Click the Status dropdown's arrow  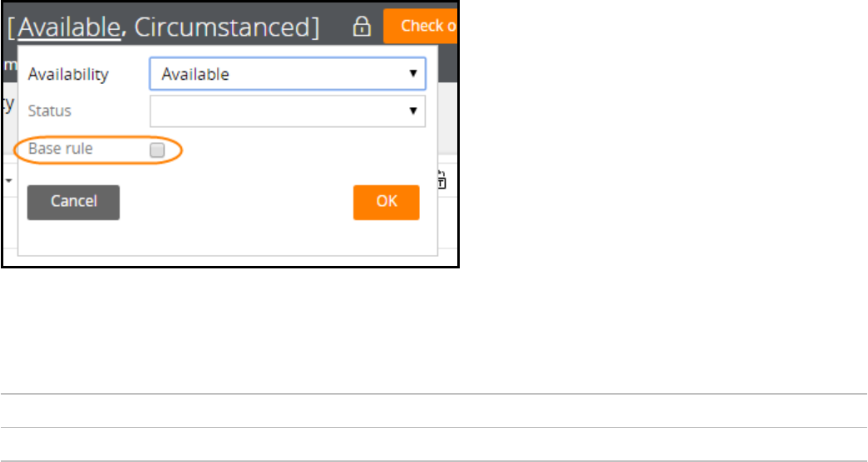pyautogui.click(x=413, y=111)
